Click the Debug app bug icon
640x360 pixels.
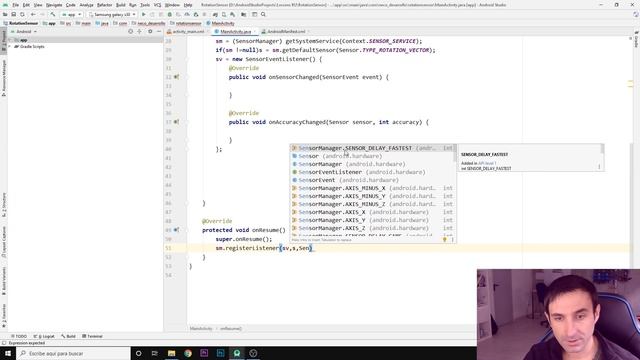click(x=169, y=14)
